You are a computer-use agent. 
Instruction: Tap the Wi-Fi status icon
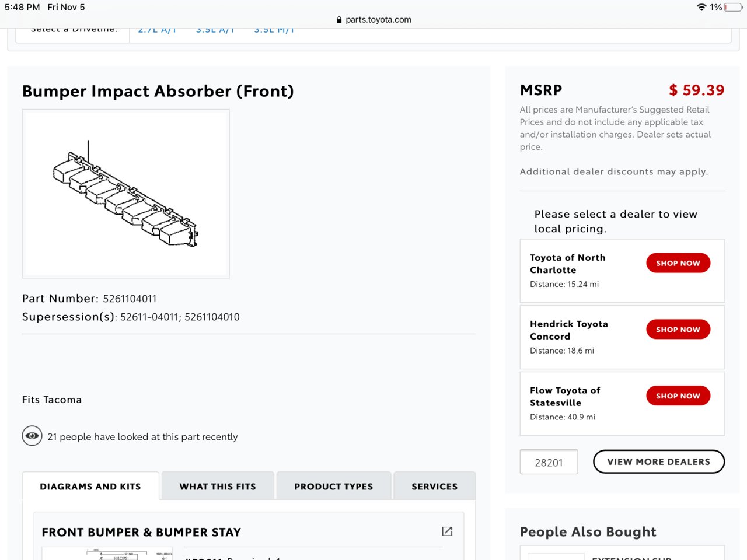[701, 7]
